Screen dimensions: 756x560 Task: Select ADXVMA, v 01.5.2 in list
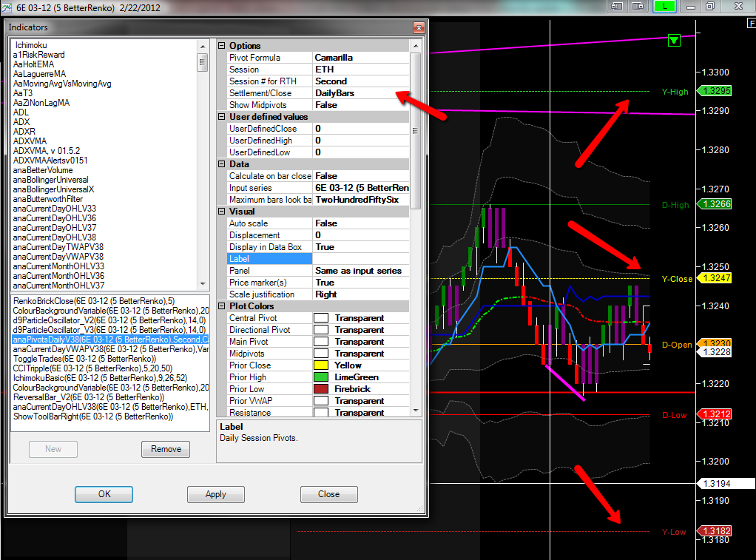[47, 150]
